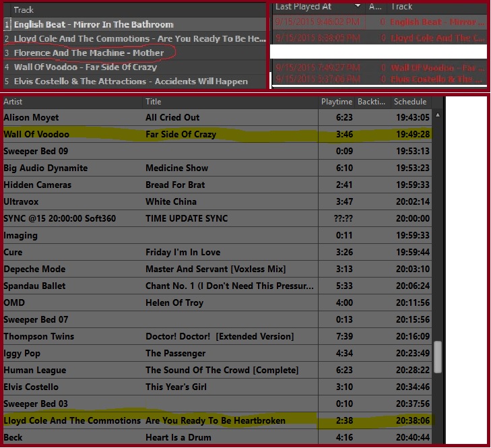Select track 2 Lloyd Cole And The Commotions

(135, 38)
